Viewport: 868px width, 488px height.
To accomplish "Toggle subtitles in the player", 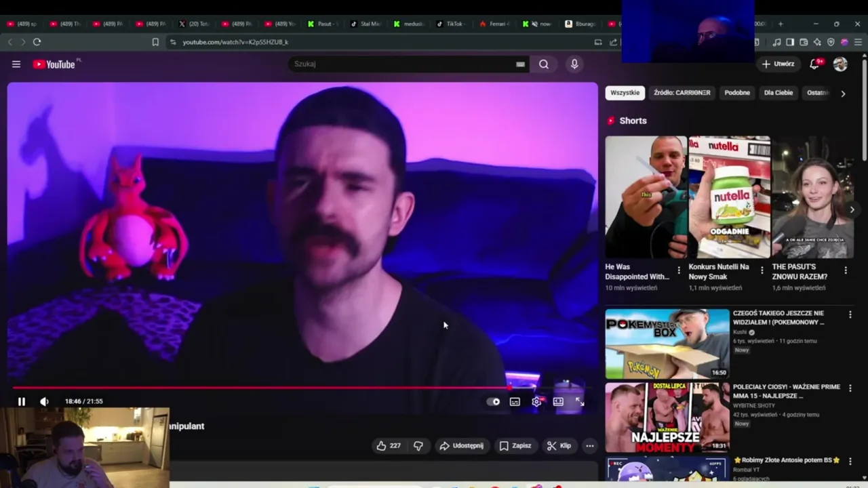I will point(515,401).
